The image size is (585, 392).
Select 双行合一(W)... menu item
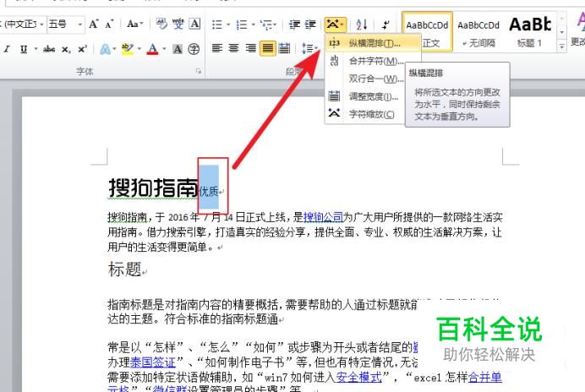365,79
